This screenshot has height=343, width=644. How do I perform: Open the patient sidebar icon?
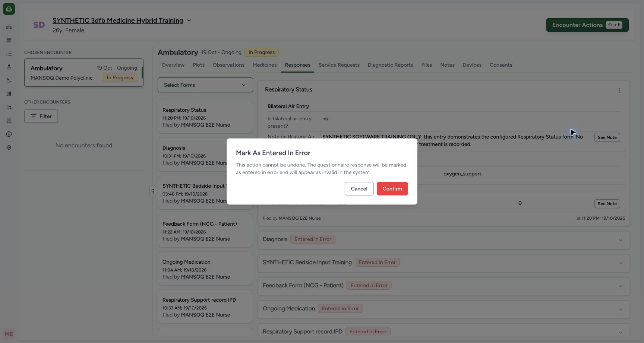click(x=9, y=67)
